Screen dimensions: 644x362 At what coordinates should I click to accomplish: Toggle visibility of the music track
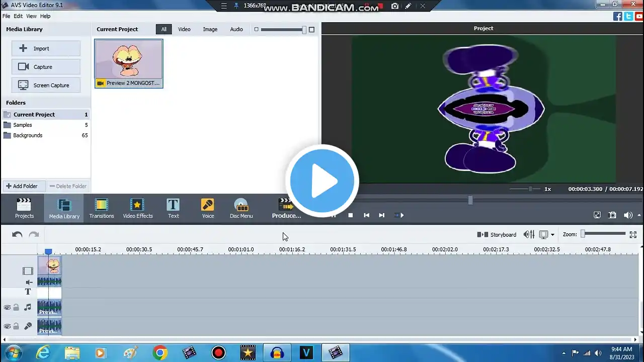tap(7, 308)
